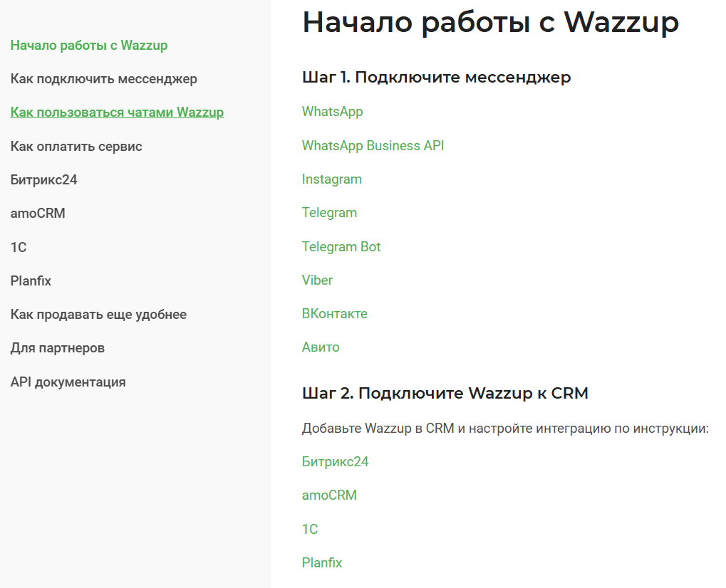
Task: Click the WhatsApp link under Шаг 1
Action: [332, 112]
